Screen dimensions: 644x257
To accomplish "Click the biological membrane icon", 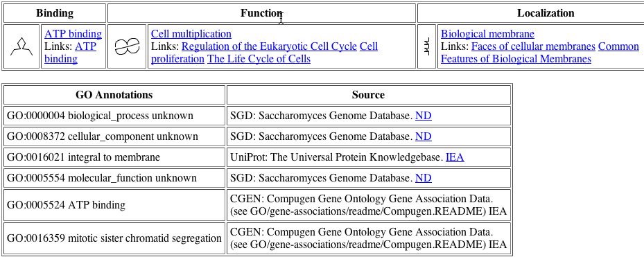I will click(x=426, y=46).
